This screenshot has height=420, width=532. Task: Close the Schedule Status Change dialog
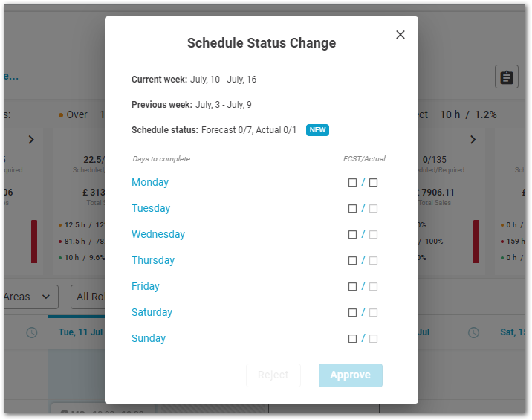coord(400,35)
